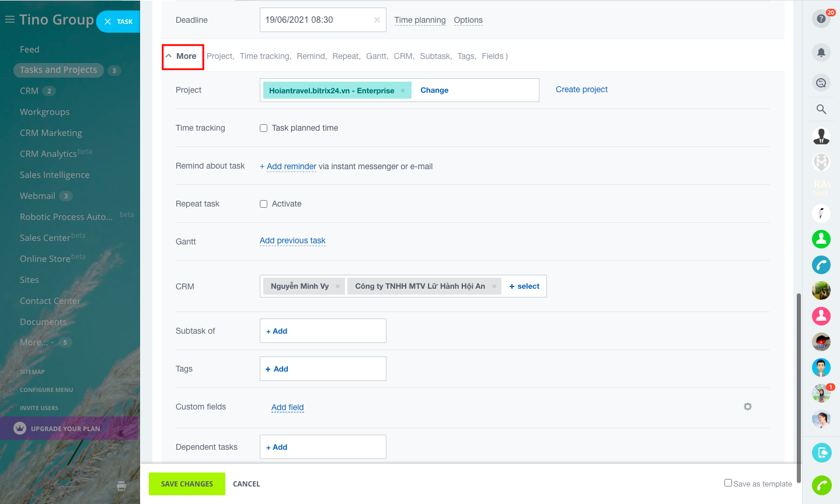
Task: Click Add reminder link
Action: 291,166
